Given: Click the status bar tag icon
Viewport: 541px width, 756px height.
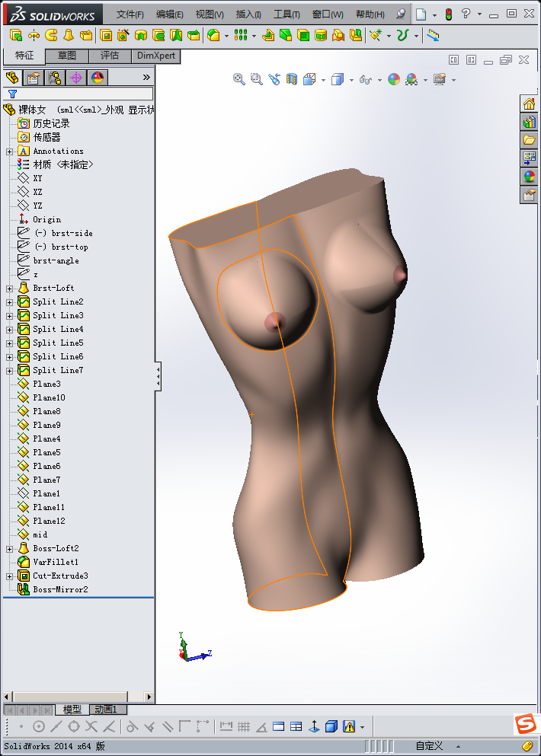Looking at the screenshot, I should click(527, 746).
